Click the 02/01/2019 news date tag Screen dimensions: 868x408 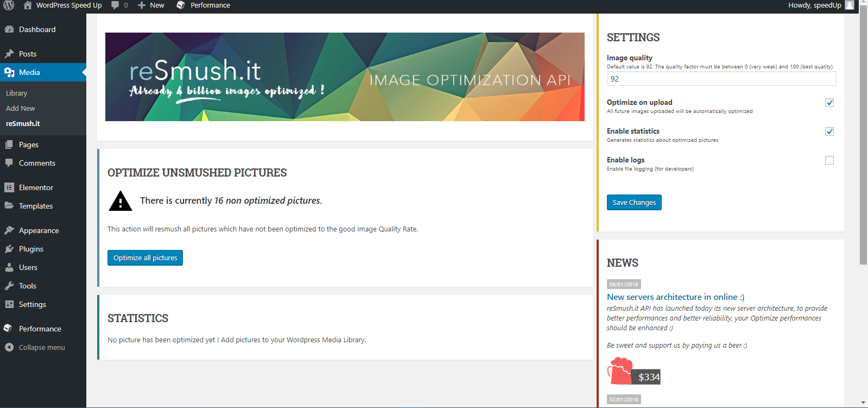coord(624,399)
